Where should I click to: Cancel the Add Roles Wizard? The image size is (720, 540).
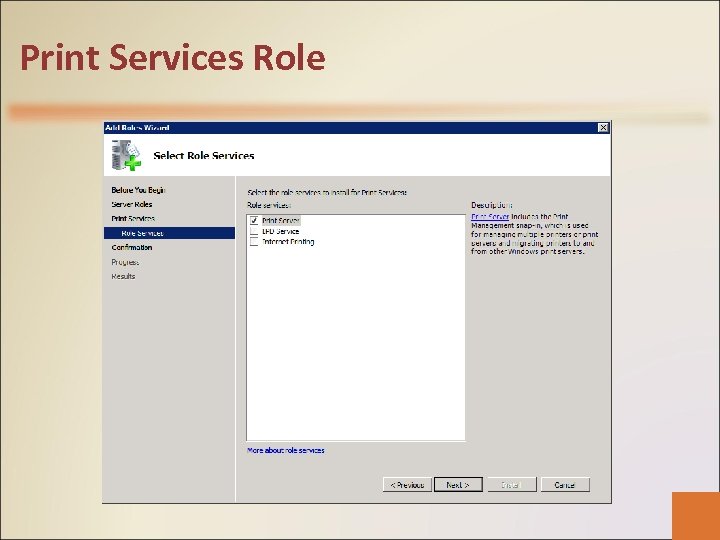565,485
